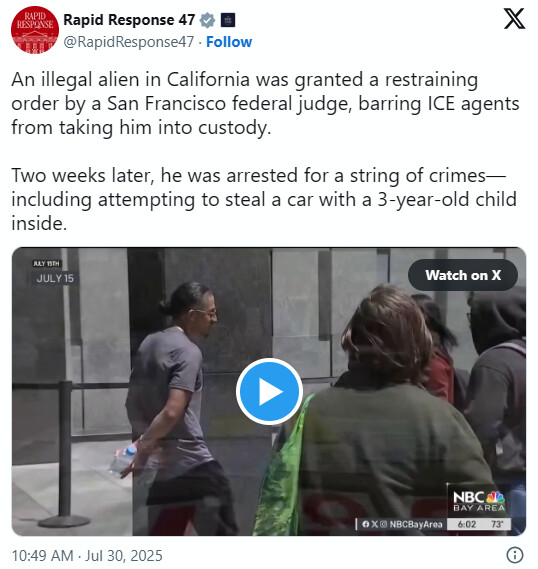Click the 10:49 AM Jul 30, 2025 timestamp
538x569 pixels.
click(x=87, y=556)
